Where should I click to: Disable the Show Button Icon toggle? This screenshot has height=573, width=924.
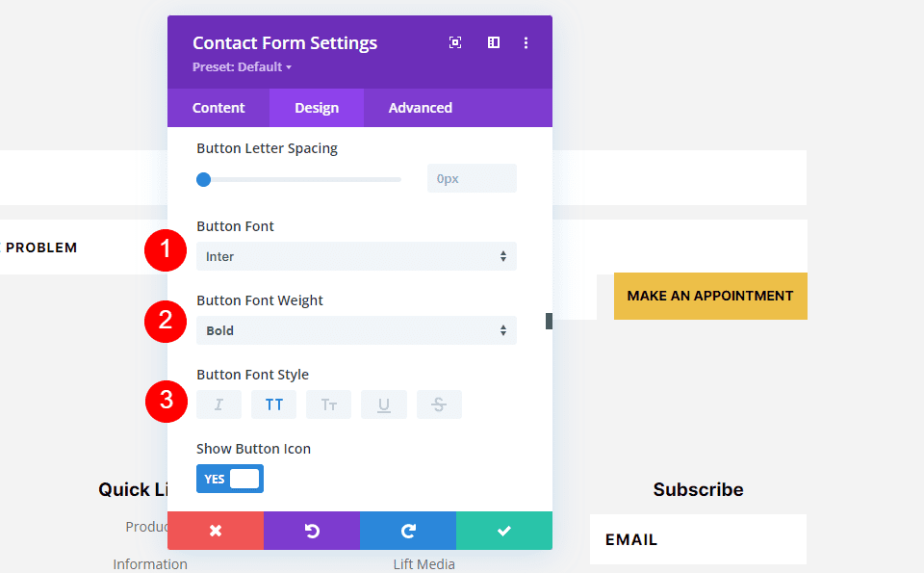[x=229, y=479]
